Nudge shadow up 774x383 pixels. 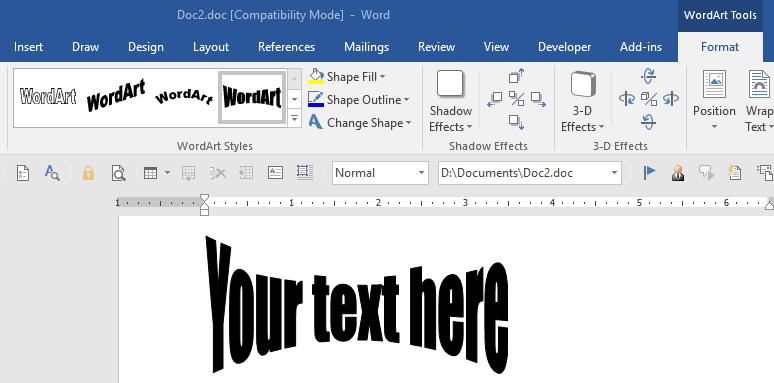pyautogui.click(x=516, y=76)
